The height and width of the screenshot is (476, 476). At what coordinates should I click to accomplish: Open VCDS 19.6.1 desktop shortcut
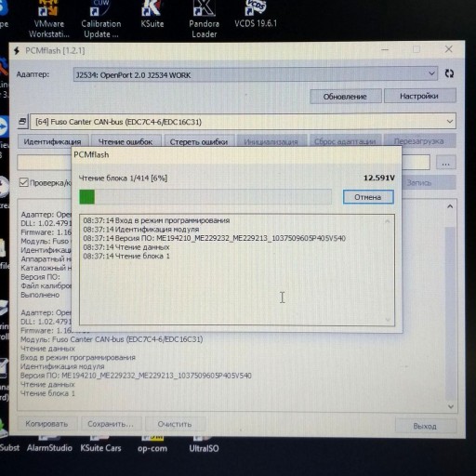click(256, 14)
